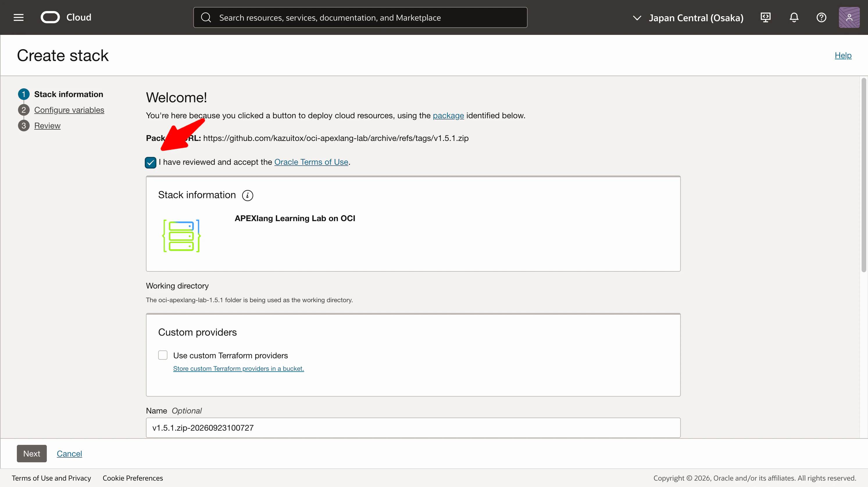Open the help question mark icon

(821, 17)
